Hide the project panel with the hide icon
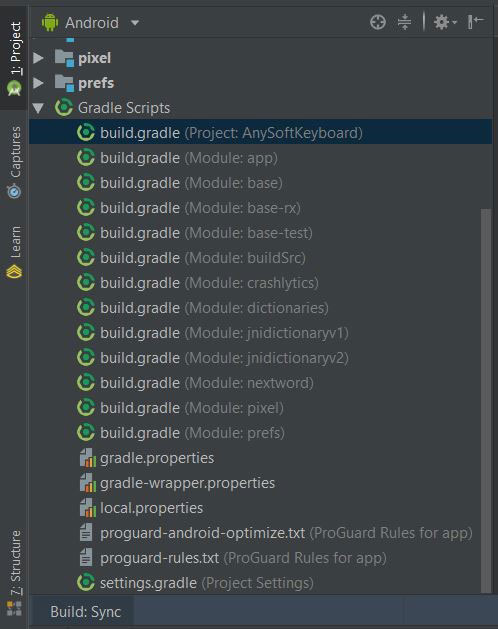This screenshot has width=498, height=629. coord(476,22)
